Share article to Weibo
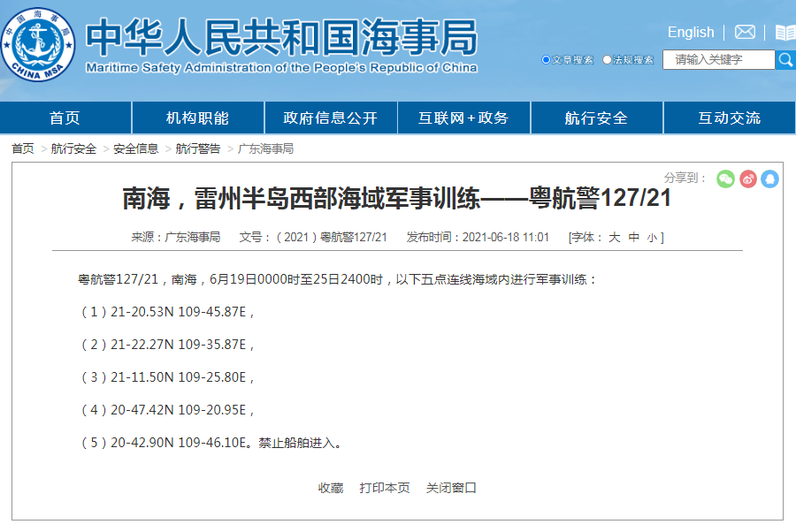 (748, 179)
